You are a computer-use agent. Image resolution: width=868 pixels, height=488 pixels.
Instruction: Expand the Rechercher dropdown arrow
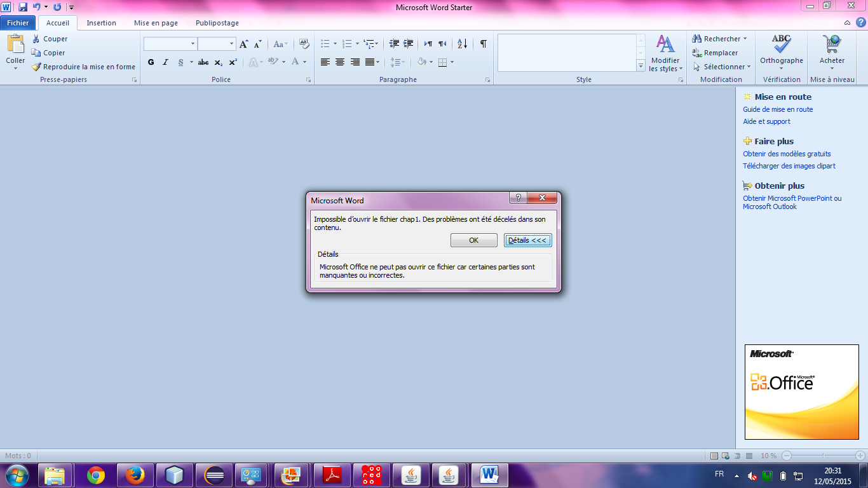[745, 39]
